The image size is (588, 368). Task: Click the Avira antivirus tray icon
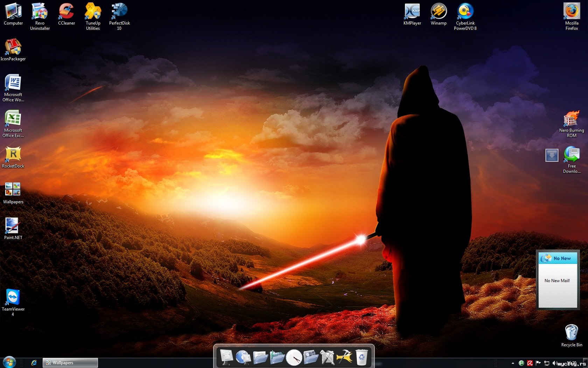[530, 363]
